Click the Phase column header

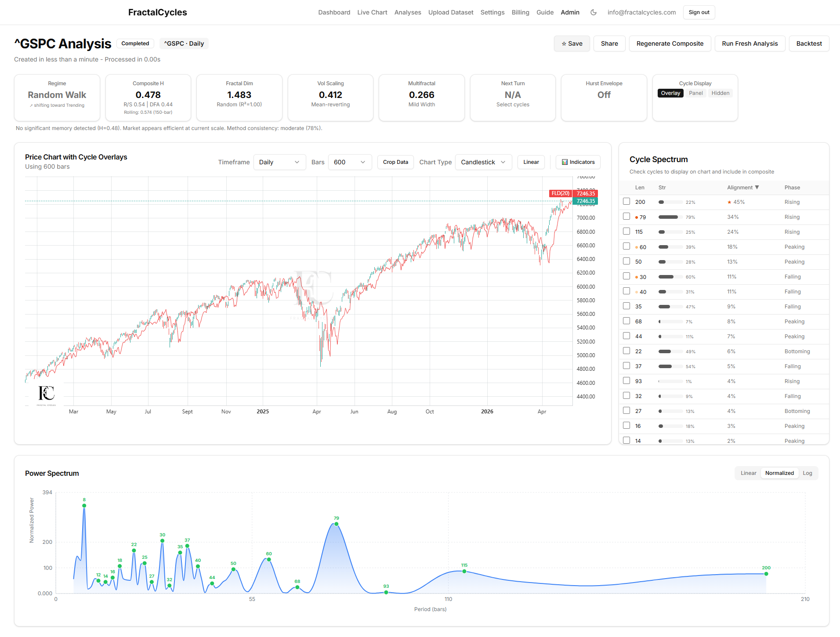coord(792,188)
